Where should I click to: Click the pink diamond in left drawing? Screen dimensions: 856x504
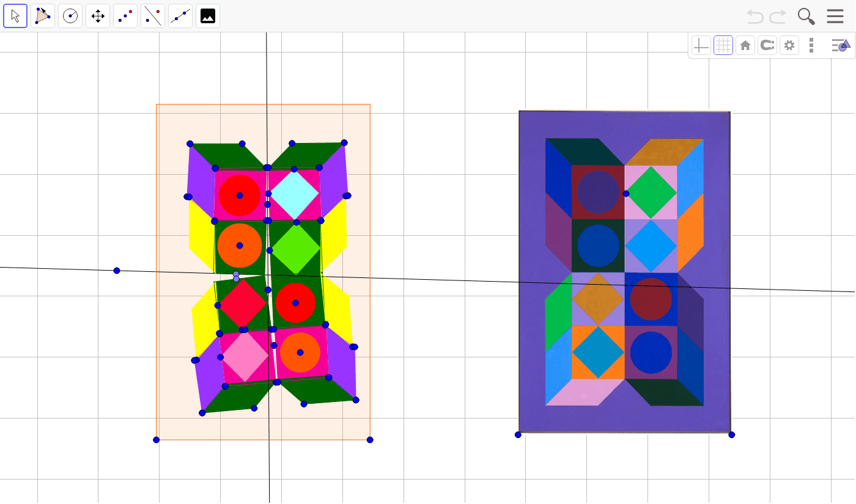click(x=245, y=357)
